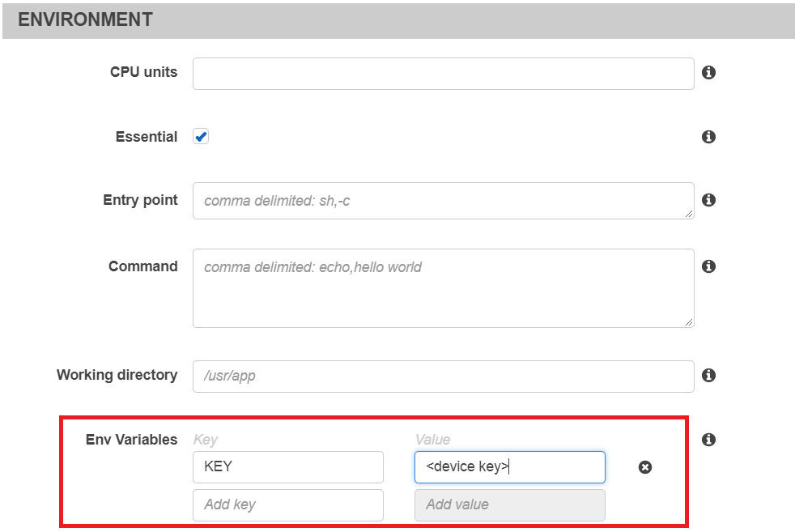Click the Command textarea resize handle
795x532 pixels.
point(691,322)
